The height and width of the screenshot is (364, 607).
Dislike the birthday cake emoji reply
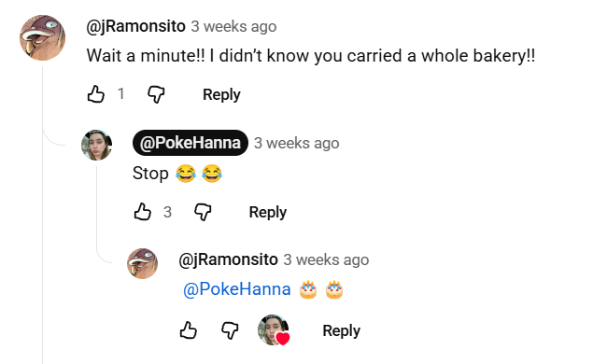[230, 330]
